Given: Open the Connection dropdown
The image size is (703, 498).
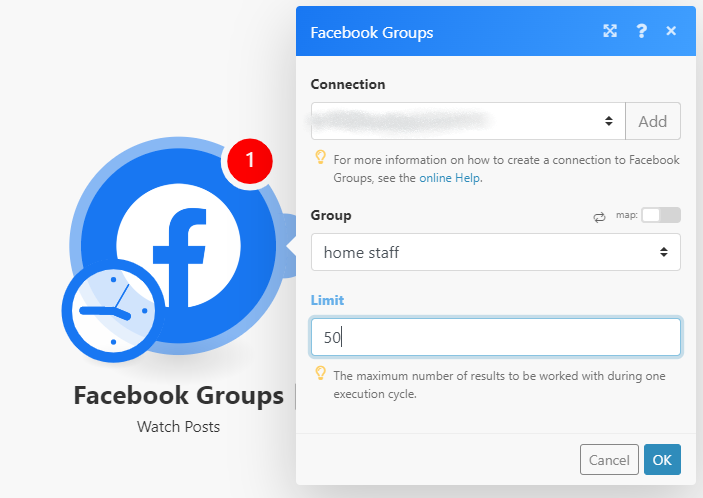Looking at the screenshot, I should pos(468,121).
